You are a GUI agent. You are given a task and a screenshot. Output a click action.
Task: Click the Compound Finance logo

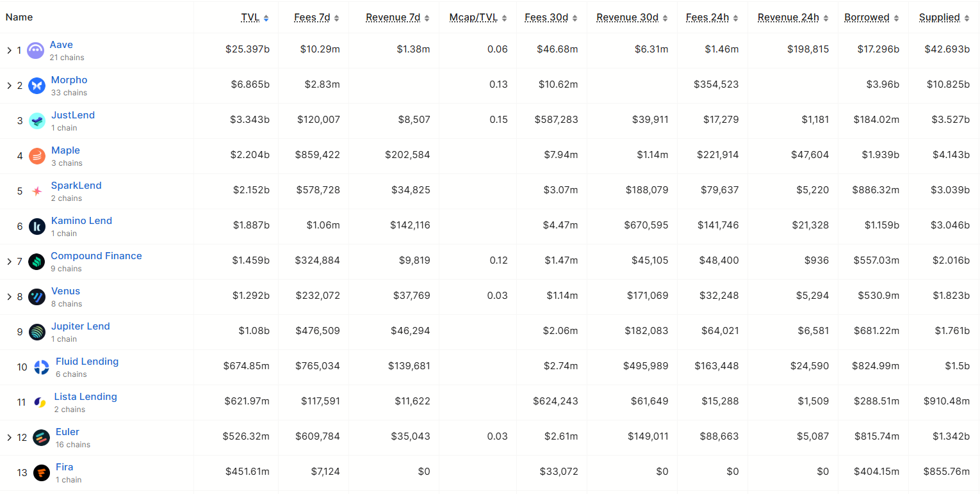(37, 260)
